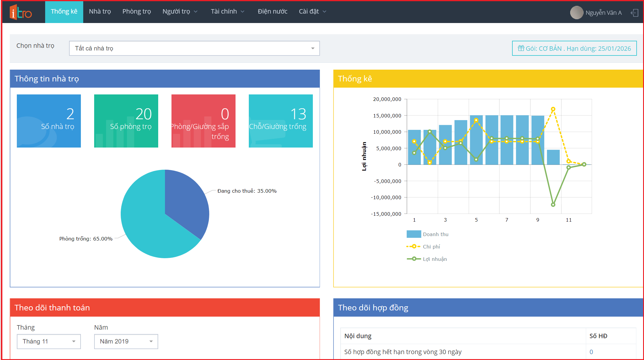
Task: Open the Cài đặt menu
Action: coord(312,12)
